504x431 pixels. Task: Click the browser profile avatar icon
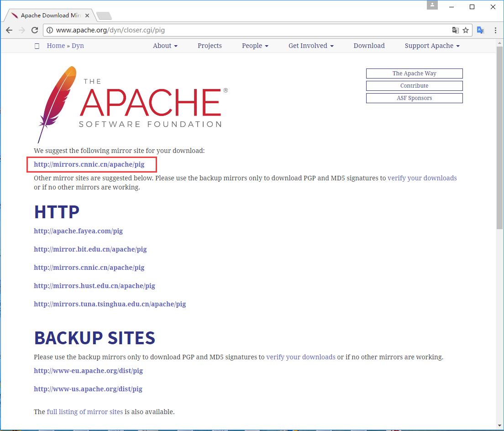tap(432, 5)
